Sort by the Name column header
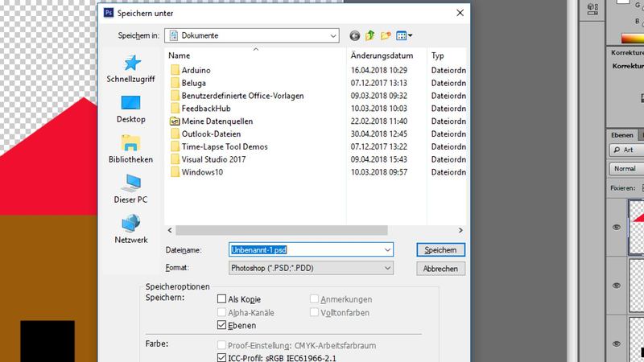The width and height of the screenshot is (644, 362). pos(179,56)
